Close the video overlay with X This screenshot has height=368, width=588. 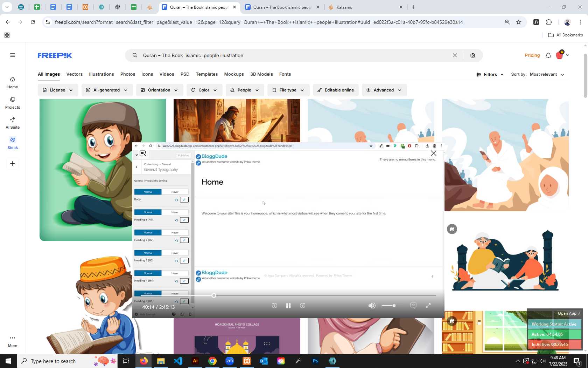434,153
